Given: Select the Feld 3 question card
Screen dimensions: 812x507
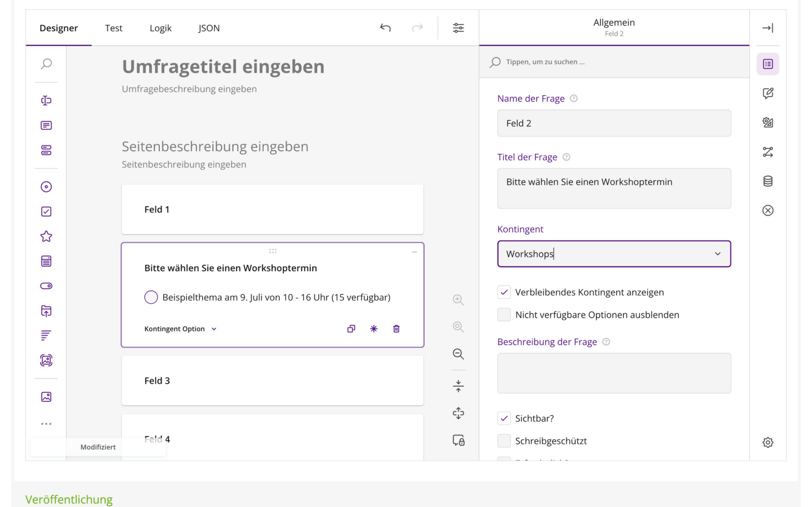Looking at the screenshot, I should click(273, 381).
